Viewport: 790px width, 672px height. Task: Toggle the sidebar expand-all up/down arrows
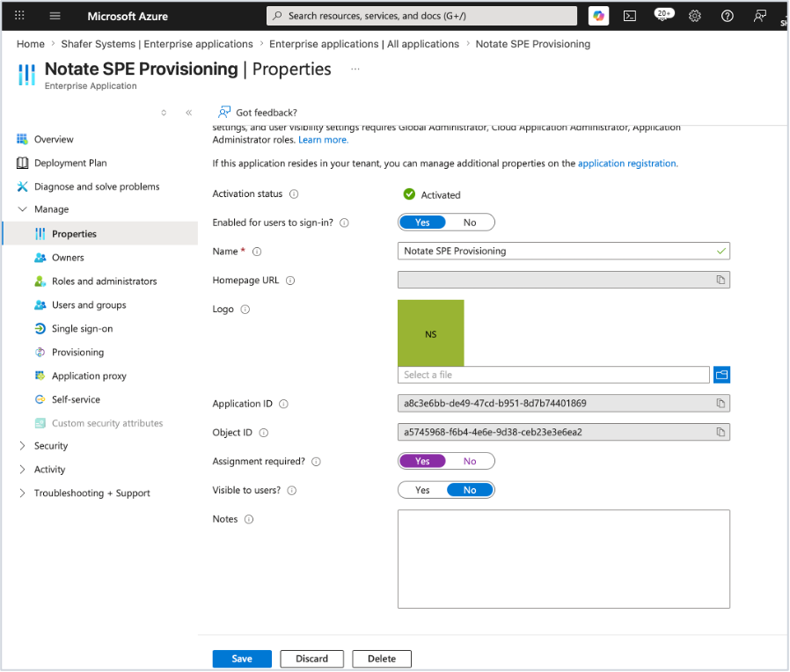(164, 113)
